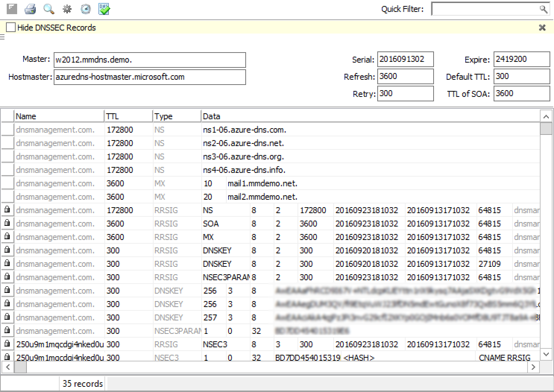Enable the Hide DNSSEC Records checkbox
Image resolution: width=554 pixels, height=392 pixels.
tap(11, 28)
